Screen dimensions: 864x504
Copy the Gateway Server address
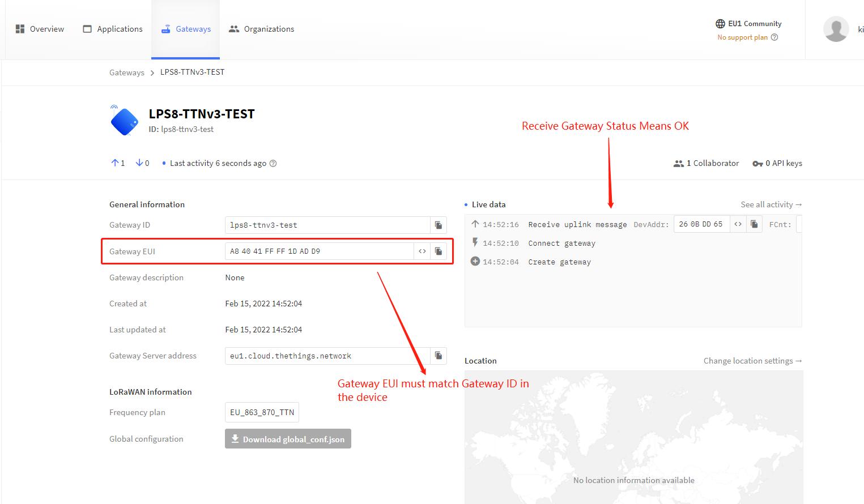coord(439,356)
